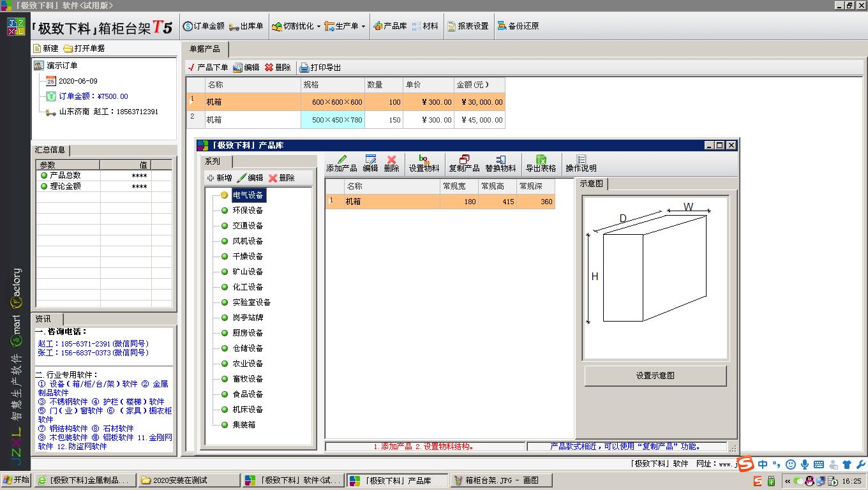Open 操作说明 help icon
This screenshot has width=868, height=490.
coord(581,163)
